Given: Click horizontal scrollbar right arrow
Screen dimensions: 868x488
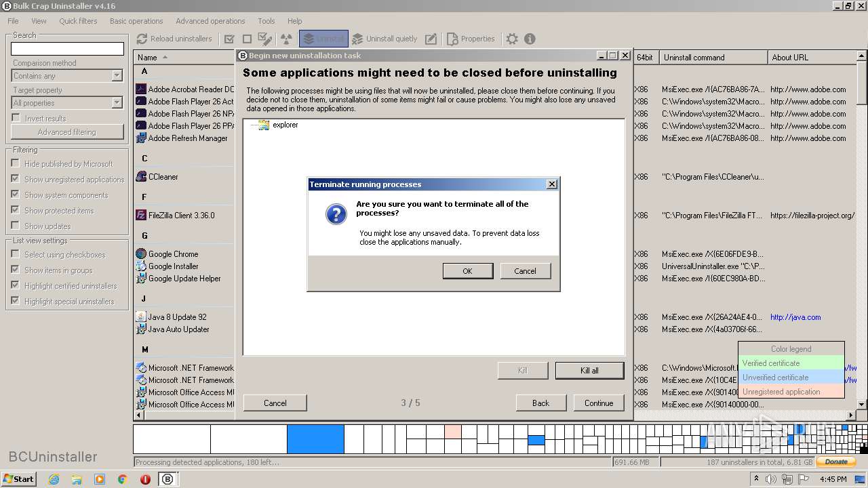Looking at the screenshot, I should [852, 415].
